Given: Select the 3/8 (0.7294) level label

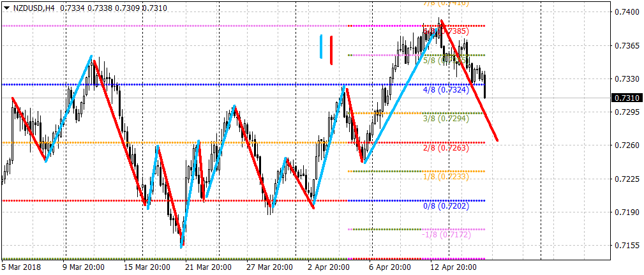Looking at the screenshot, I should 446,119.
